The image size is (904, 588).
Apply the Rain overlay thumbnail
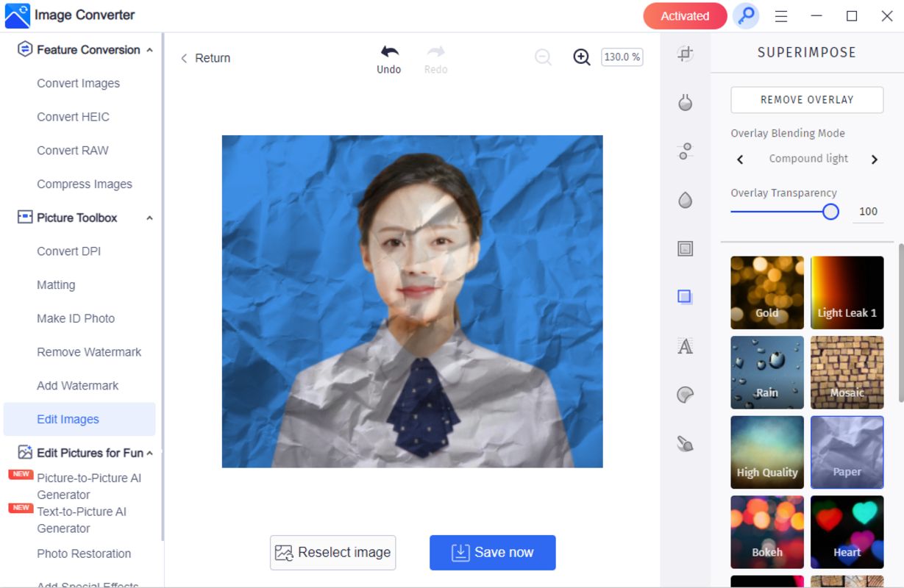tap(767, 373)
